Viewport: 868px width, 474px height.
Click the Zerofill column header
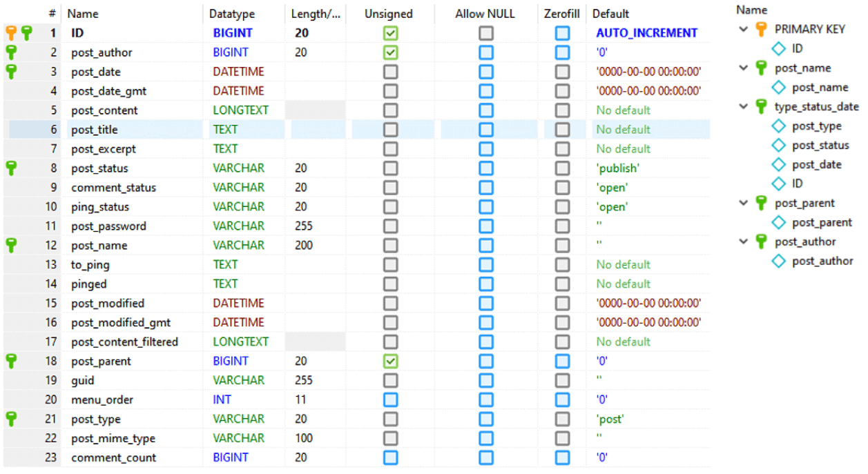click(563, 14)
